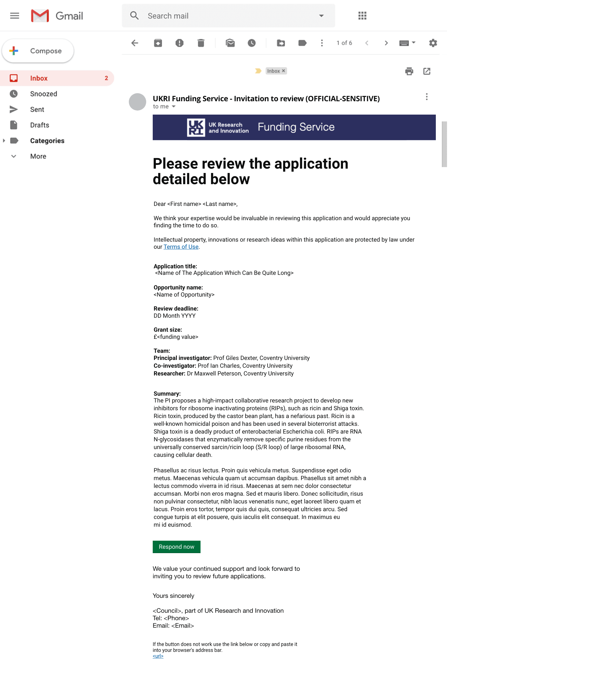Go to the older email arrow
Image resolution: width=596 pixels, height=700 pixels.
pyautogui.click(x=386, y=43)
